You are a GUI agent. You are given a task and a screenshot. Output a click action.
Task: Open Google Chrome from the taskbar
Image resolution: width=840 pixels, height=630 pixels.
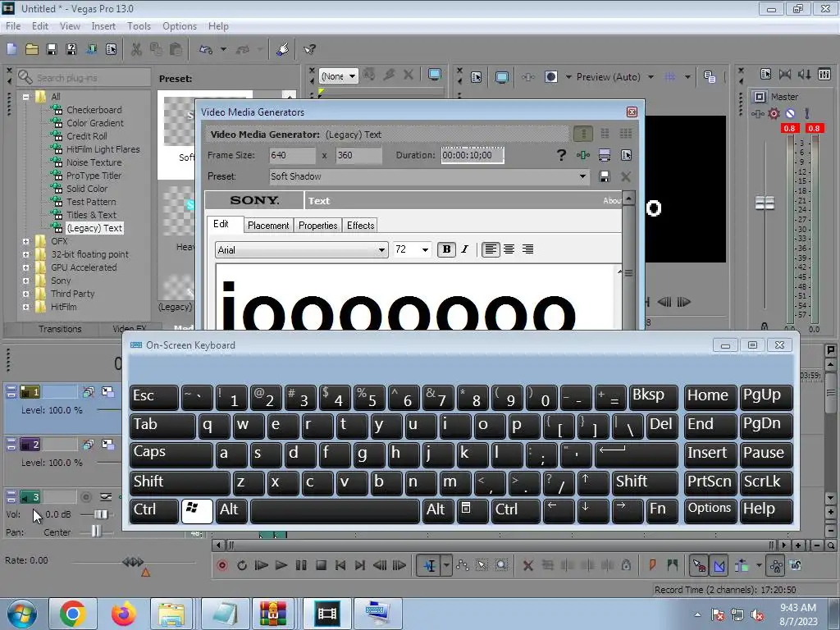pyautogui.click(x=73, y=614)
